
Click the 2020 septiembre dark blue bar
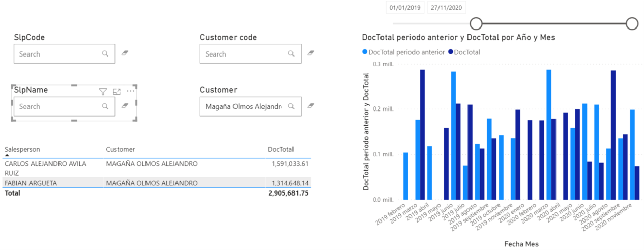pyautogui.click(x=625, y=167)
